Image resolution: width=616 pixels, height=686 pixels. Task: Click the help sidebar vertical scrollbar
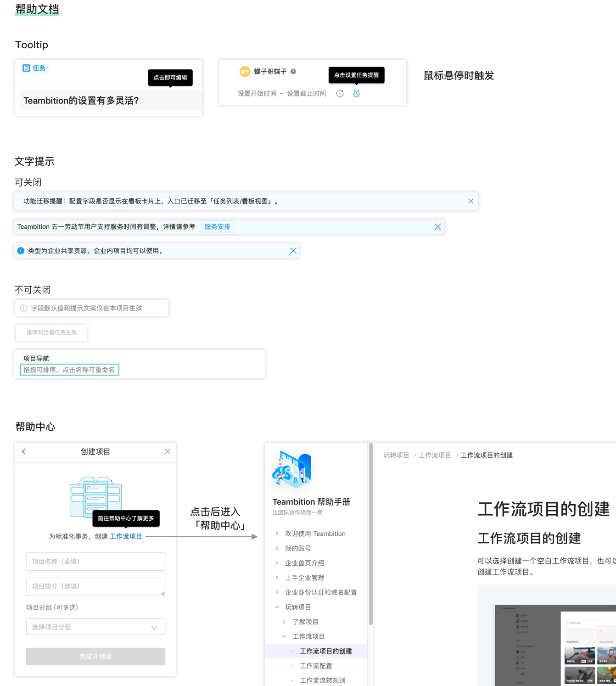point(371,534)
